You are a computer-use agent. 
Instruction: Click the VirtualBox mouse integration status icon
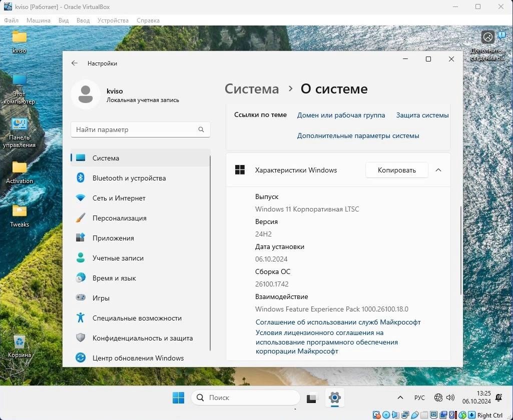tap(462, 415)
